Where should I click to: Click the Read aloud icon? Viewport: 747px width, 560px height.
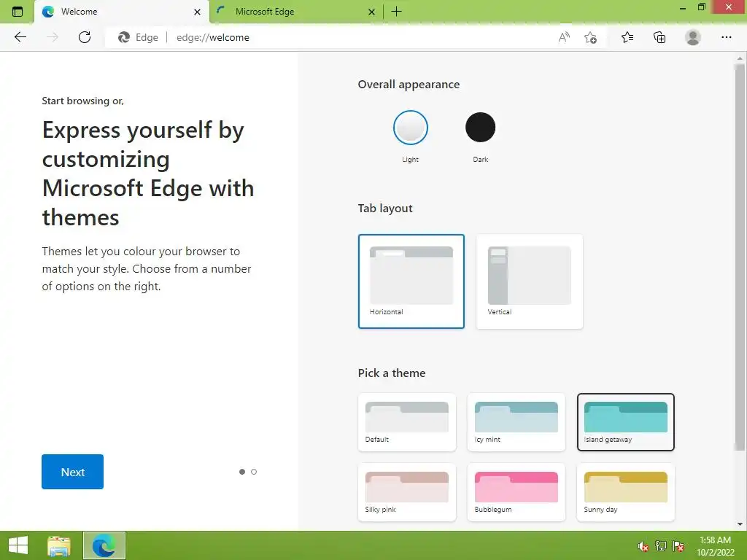tap(564, 37)
